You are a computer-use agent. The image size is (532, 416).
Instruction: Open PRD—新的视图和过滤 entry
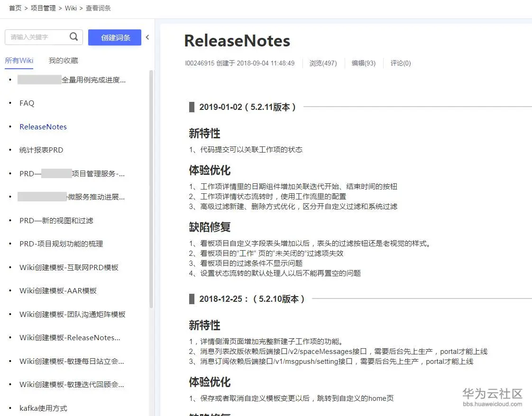[x=56, y=221]
